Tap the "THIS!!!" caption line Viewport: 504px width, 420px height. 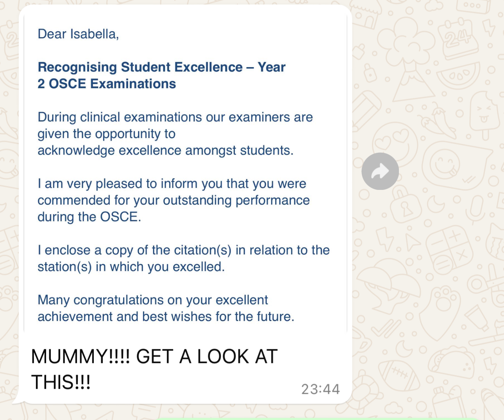[61, 382]
